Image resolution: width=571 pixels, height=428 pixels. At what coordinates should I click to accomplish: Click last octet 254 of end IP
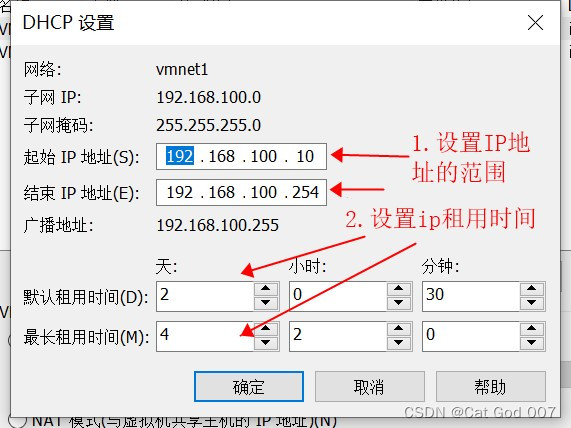click(x=305, y=192)
